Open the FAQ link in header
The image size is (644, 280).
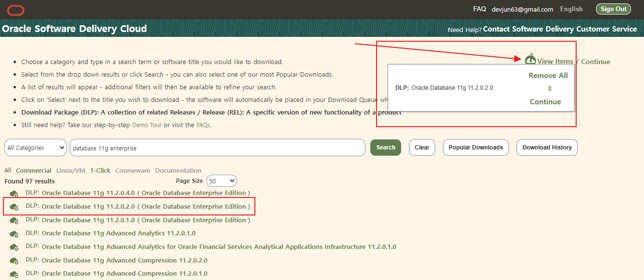click(479, 9)
